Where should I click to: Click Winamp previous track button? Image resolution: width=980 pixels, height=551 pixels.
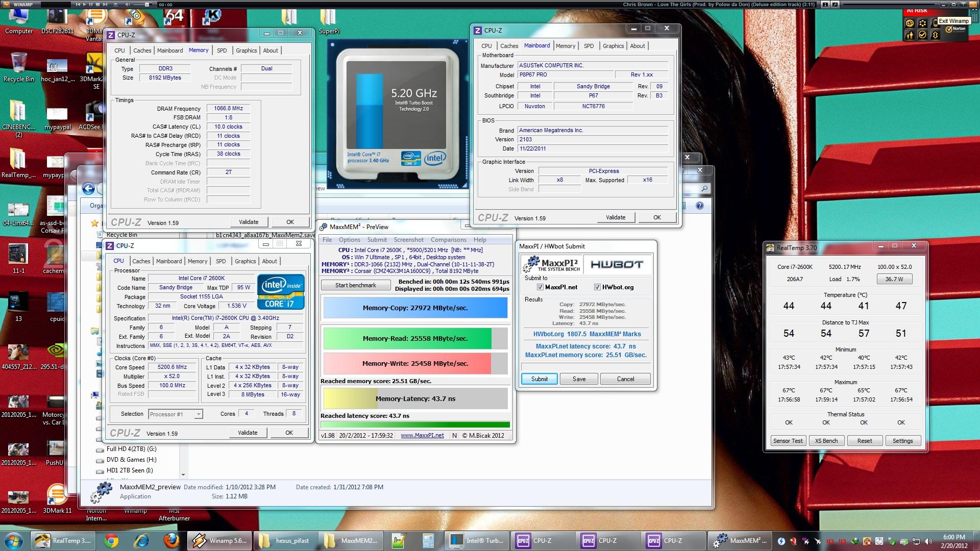pos(78,4)
